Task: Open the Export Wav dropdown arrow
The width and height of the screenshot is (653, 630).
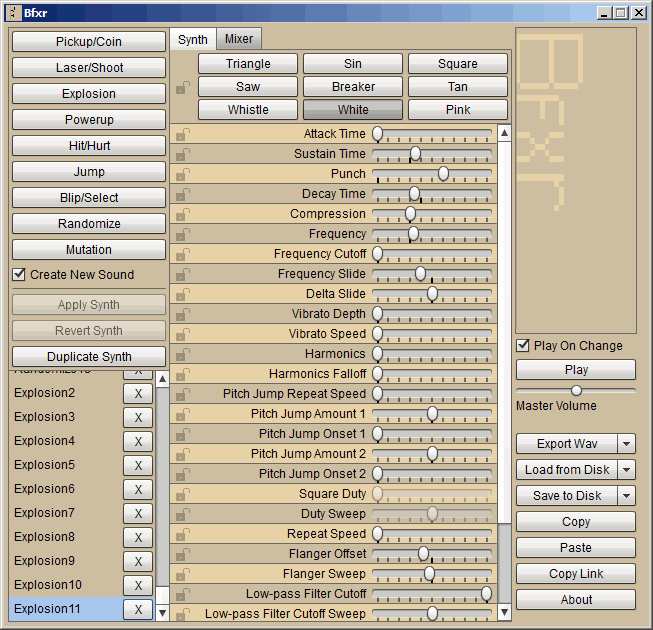Action: pyautogui.click(x=626, y=443)
